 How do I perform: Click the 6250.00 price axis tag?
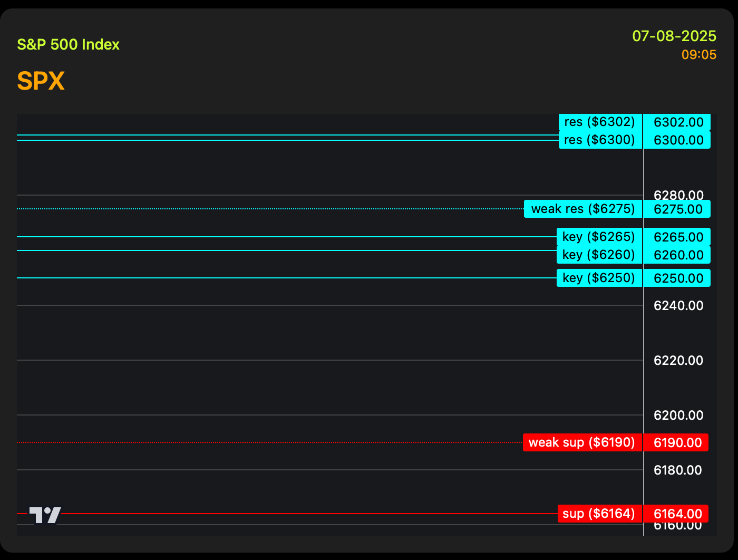pos(677,278)
